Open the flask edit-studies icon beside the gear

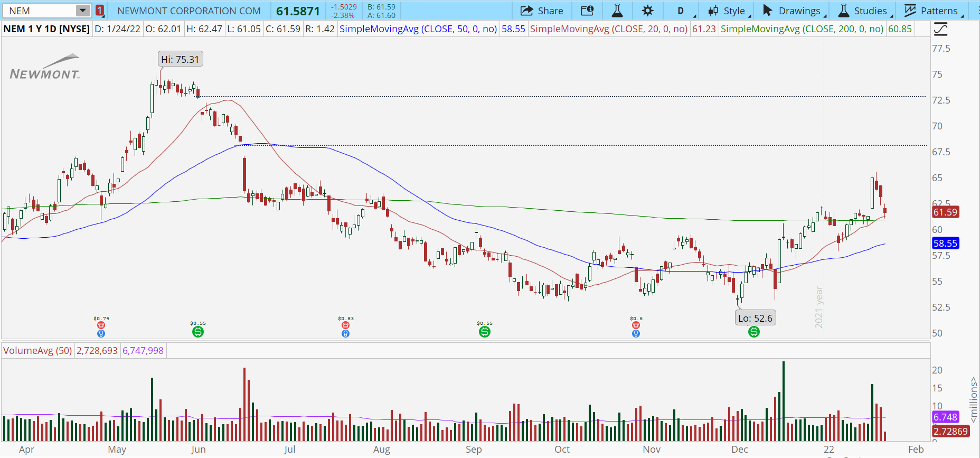[617, 11]
